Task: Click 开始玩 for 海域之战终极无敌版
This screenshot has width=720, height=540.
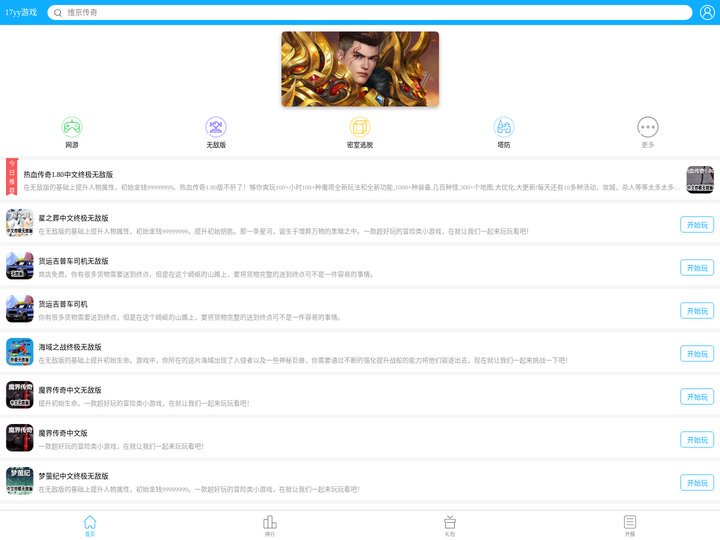Action: pos(697,354)
